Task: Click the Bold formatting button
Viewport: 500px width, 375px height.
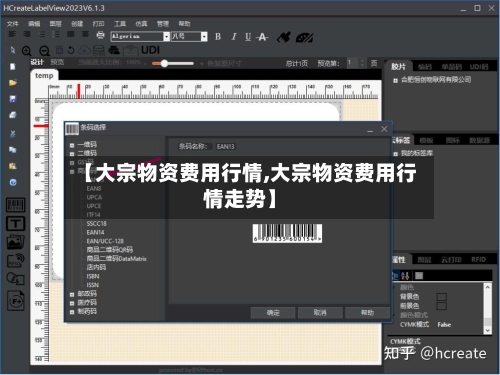Action: 218,37
